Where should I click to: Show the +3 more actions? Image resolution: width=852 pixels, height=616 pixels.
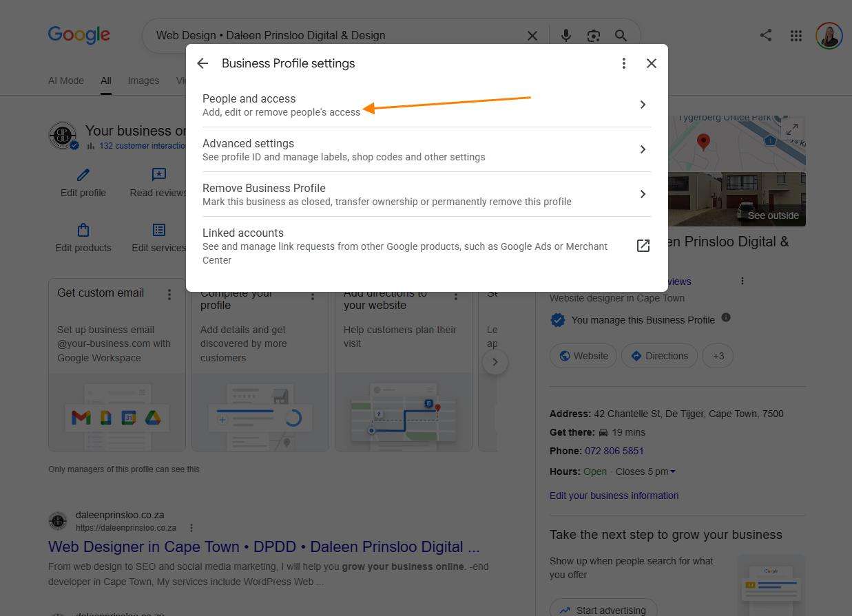tap(718, 356)
